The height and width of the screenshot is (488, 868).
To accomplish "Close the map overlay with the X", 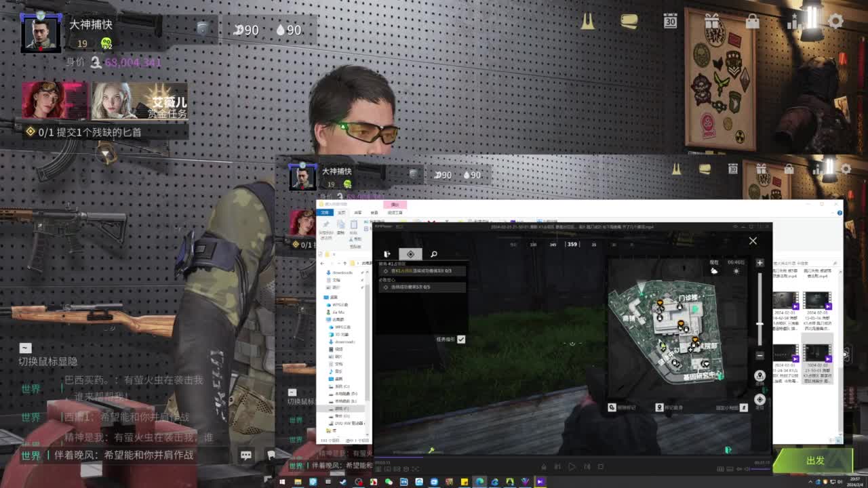I will point(753,241).
